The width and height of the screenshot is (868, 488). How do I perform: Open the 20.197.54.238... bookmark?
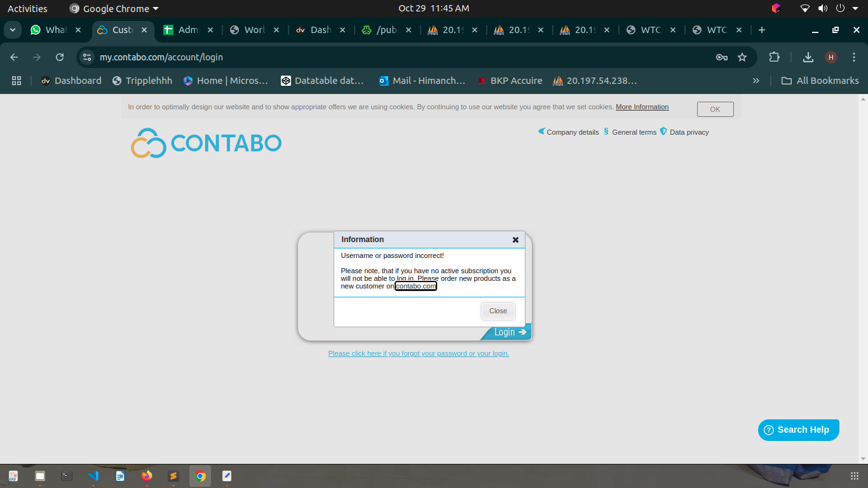click(x=595, y=81)
